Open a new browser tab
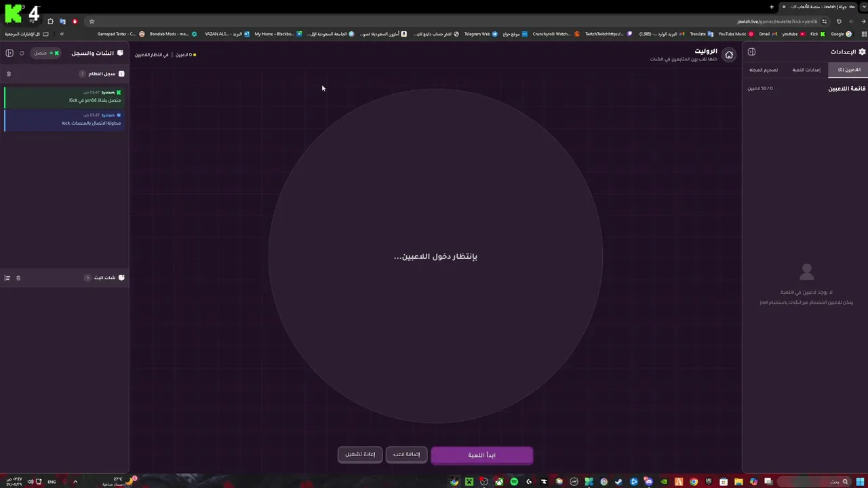 [772, 7]
